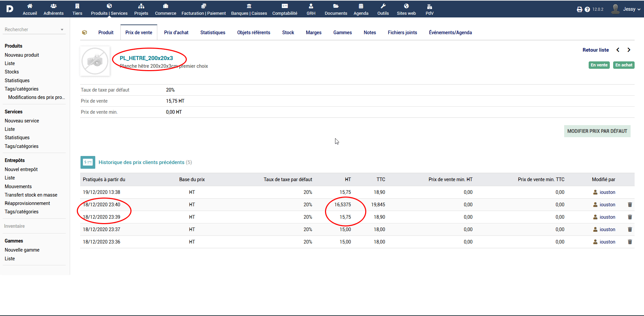
Task: Open Transfert stock en masse
Action: (31, 195)
